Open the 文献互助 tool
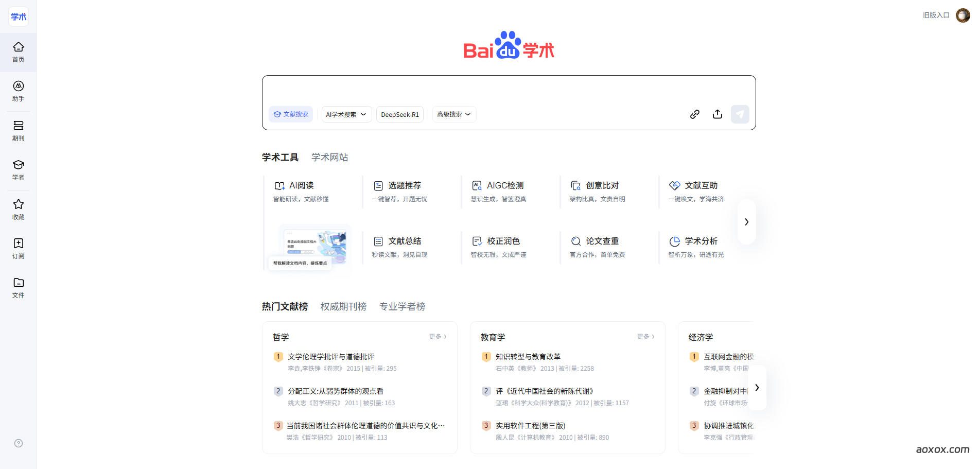The height and width of the screenshot is (469, 980). 696,191
